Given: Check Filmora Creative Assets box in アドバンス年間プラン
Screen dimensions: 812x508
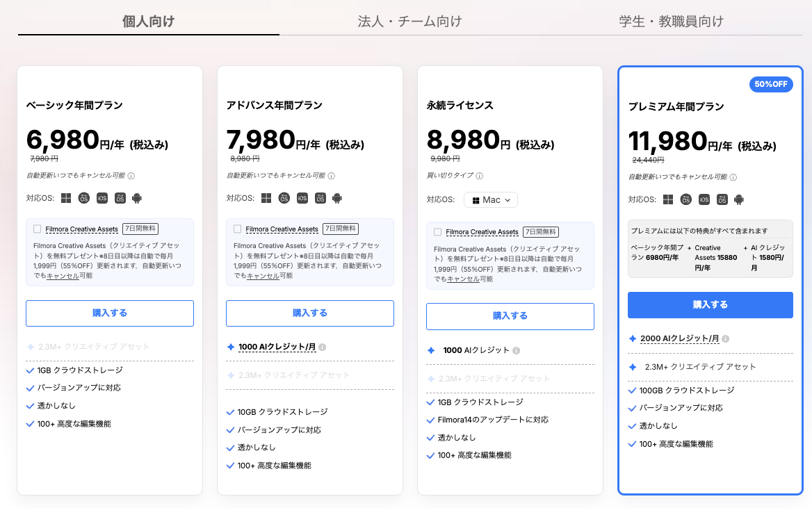Looking at the screenshot, I should [238, 229].
